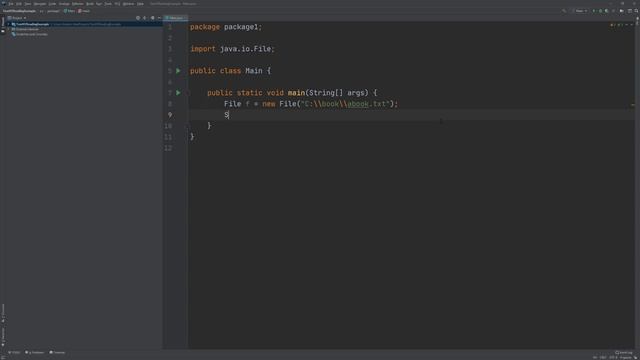Click the main method breadcrumb

(x=84, y=11)
